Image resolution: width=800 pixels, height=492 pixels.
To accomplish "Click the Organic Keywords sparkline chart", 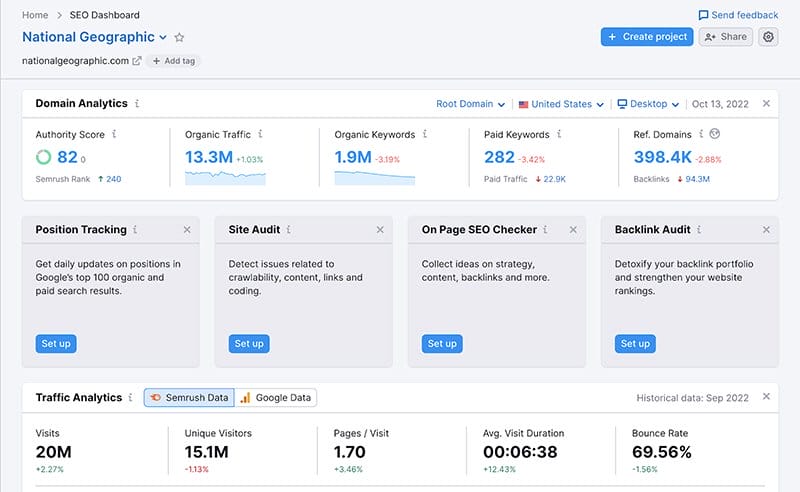I will pos(374,178).
